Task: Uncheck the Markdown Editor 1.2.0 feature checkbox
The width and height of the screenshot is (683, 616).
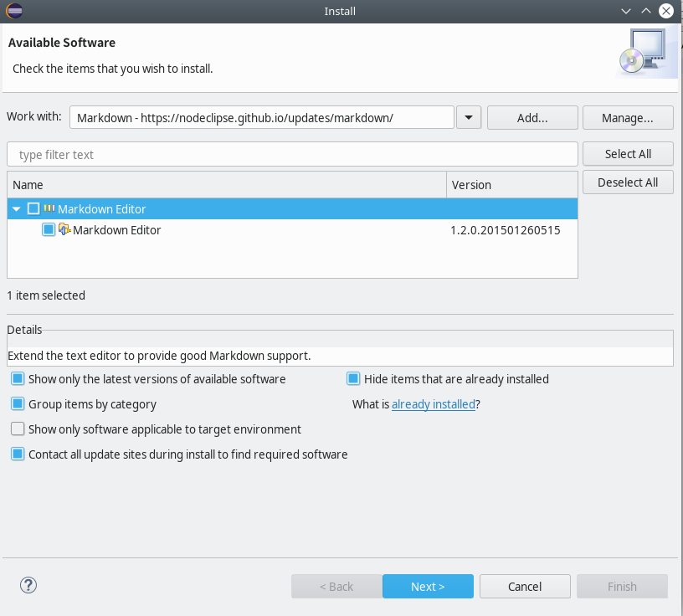Action: coord(49,229)
